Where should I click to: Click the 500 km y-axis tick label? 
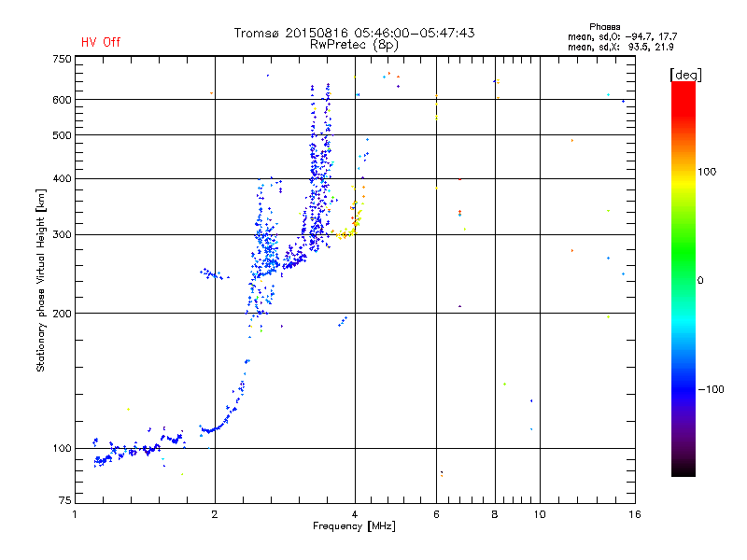[62, 135]
